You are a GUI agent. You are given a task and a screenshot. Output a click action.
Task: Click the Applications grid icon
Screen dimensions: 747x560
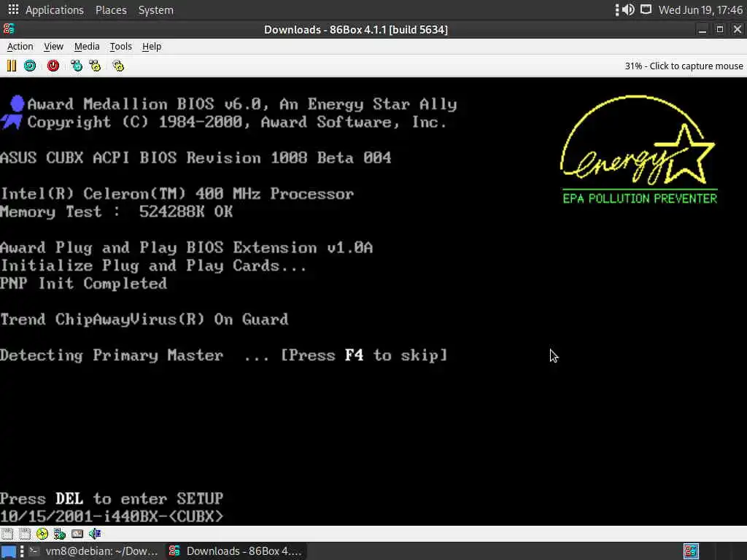pos(13,9)
